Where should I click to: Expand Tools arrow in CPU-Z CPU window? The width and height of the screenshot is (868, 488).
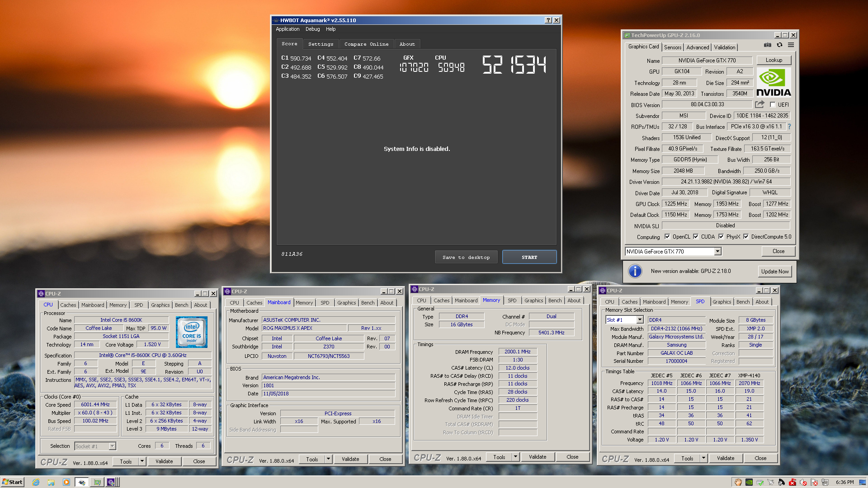(x=142, y=461)
